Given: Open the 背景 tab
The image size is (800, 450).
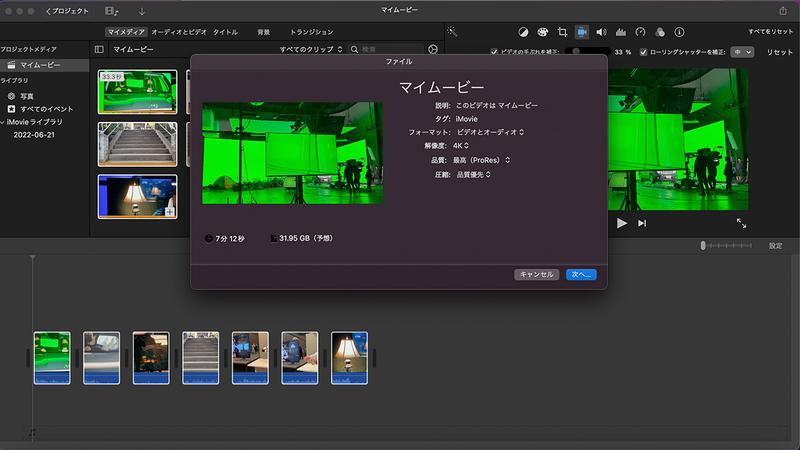Looking at the screenshot, I should [x=263, y=32].
